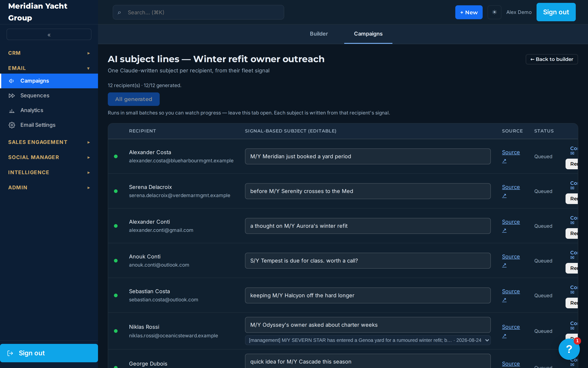Open Analytics in the sidebar
The height and width of the screenshot is (368, 588).
click(x=49, y=110)
